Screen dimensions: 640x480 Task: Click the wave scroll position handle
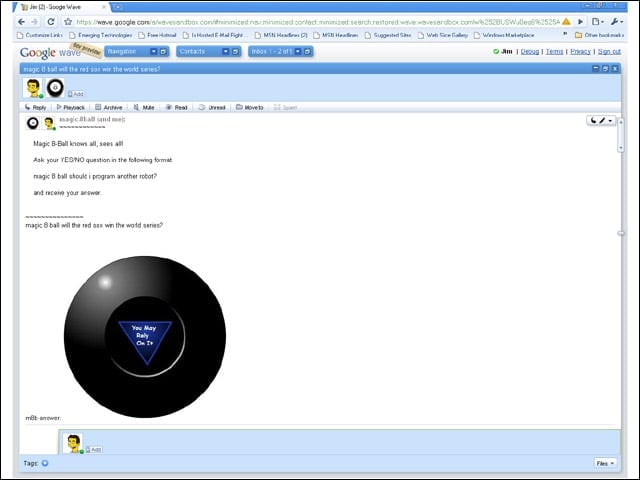coord(621,233)
